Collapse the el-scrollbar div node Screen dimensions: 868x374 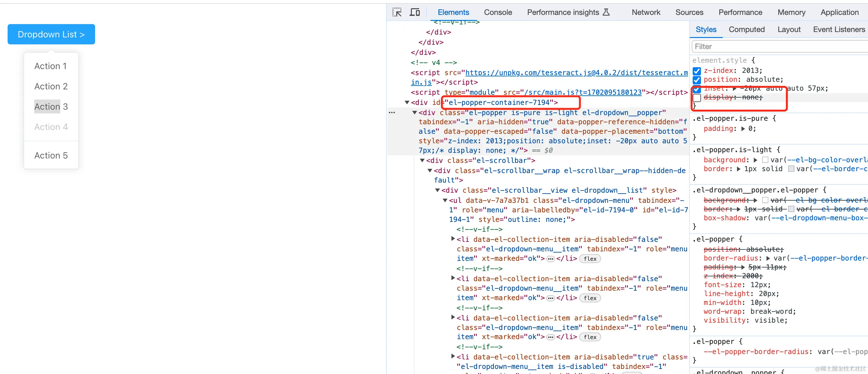(x=422, y=161)
